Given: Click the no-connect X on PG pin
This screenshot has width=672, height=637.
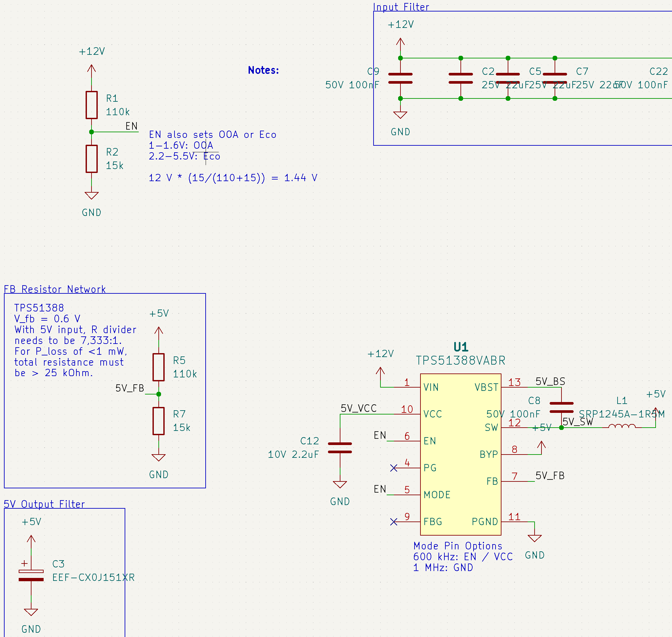Looking at the screenshot, I should coord(393,468).
